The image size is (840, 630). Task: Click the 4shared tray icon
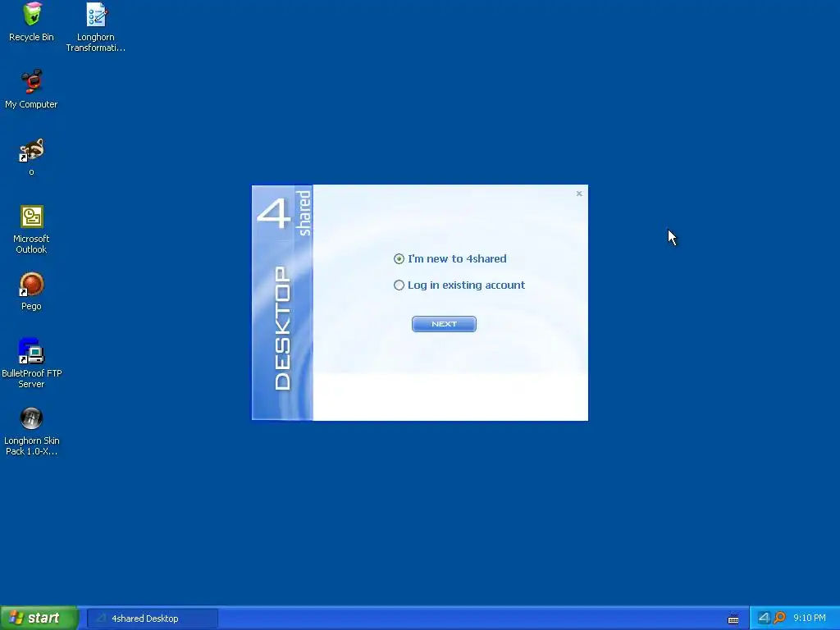(764, 618)
